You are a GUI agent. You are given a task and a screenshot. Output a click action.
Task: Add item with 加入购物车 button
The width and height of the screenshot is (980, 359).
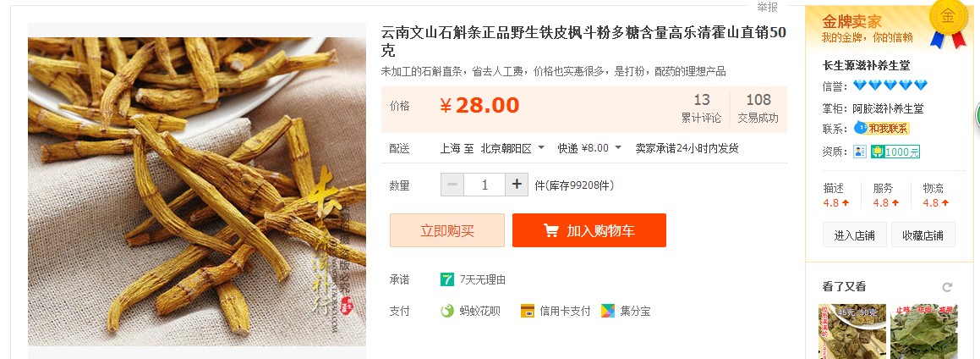tap(589, 230)
